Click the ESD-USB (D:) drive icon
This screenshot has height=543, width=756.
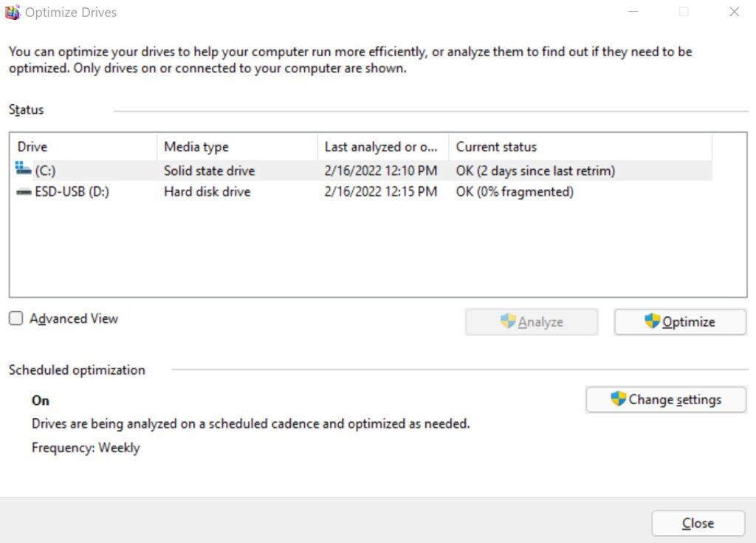click(23, 191)
